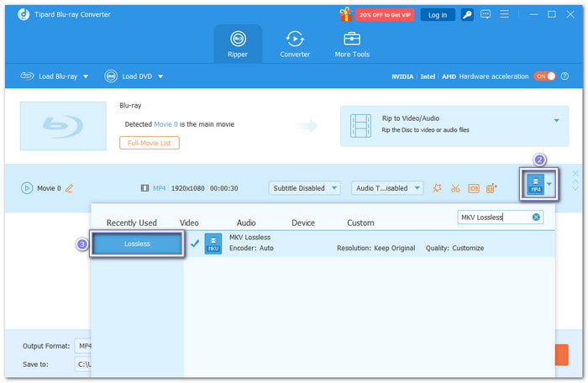The width and height of the screenshot is (588, 383).
Task: Click the gift box promotion icon
Action: click(345, 14)
